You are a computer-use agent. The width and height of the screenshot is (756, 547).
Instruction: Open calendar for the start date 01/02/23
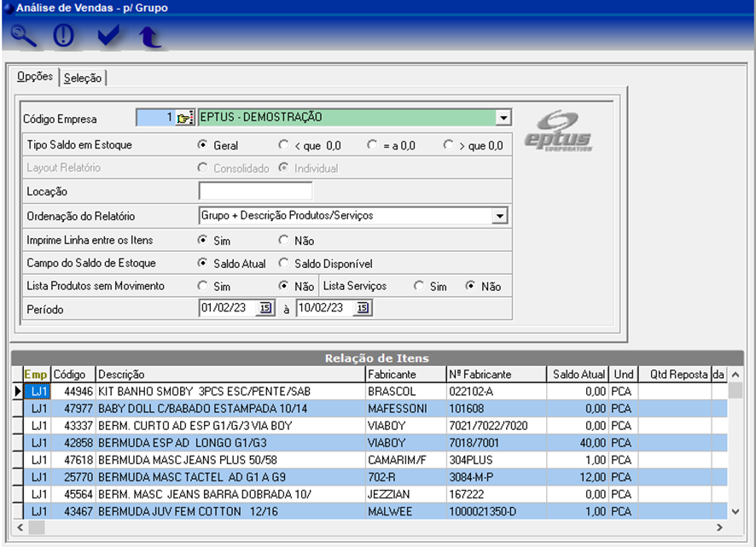pos(265,308)
